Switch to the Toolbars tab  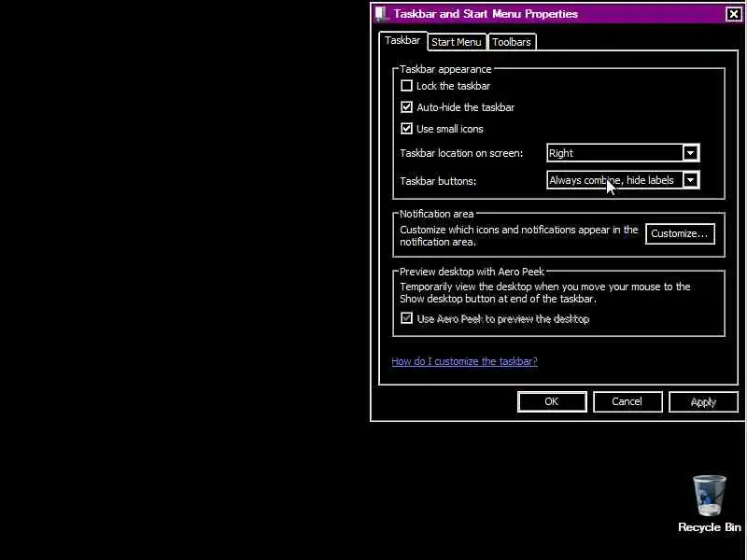click(512, 42)
